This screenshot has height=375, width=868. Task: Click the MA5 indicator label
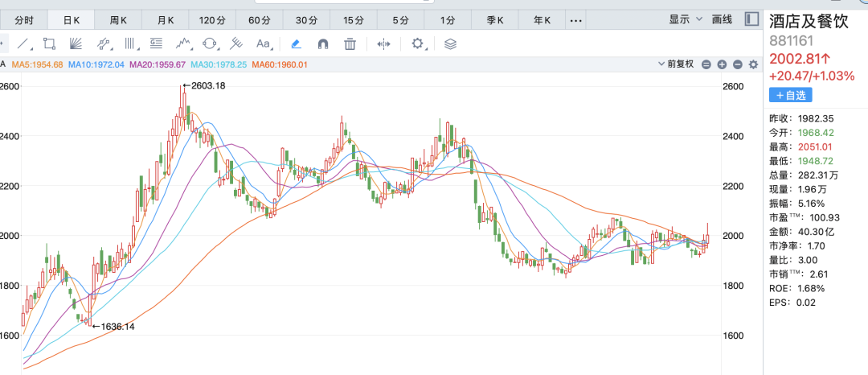click(37, 64)
